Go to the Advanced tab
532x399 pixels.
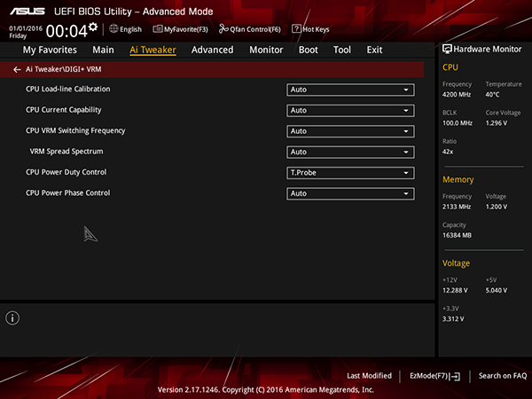click(x=213, y=50)
